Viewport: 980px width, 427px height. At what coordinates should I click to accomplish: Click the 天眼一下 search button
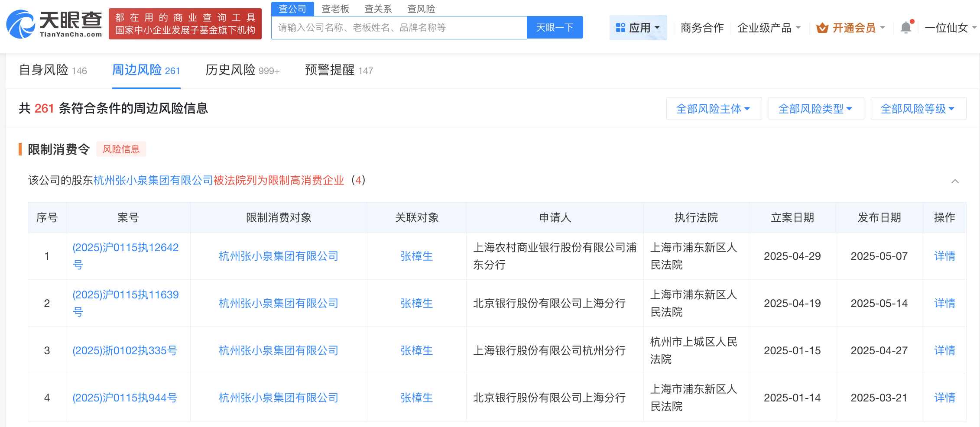(555, 27)
